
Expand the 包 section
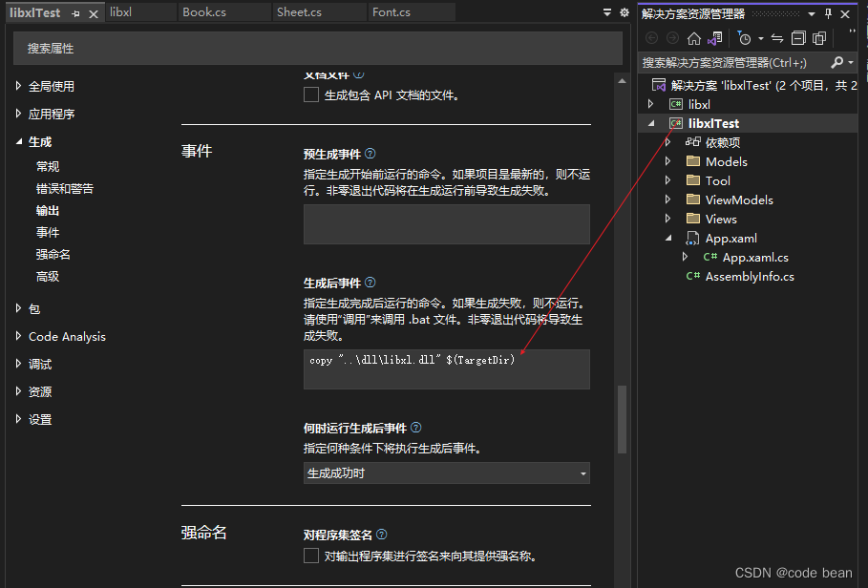pos(18,308)
